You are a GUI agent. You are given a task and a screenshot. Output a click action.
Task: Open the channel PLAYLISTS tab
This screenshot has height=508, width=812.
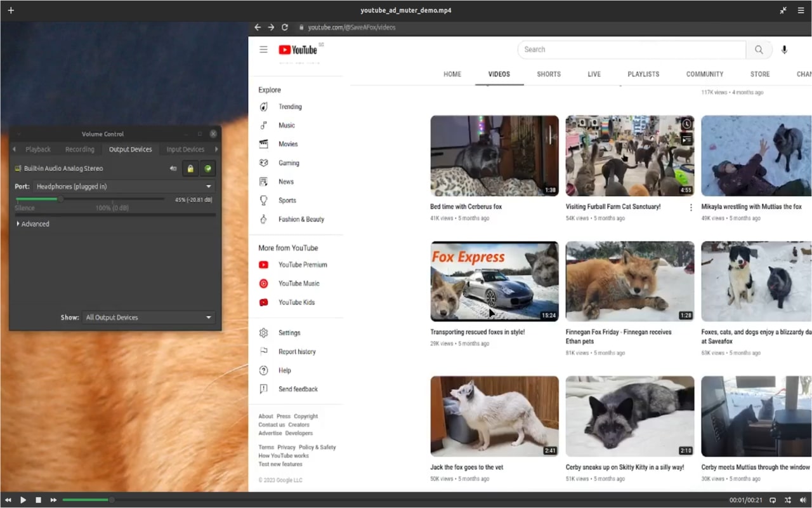[x=643, y=74]
